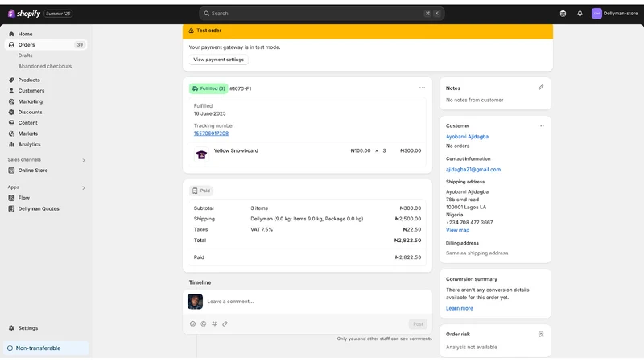Click the Marketing sidebar icon
The image size is (644, 362).
pos(11,101)
